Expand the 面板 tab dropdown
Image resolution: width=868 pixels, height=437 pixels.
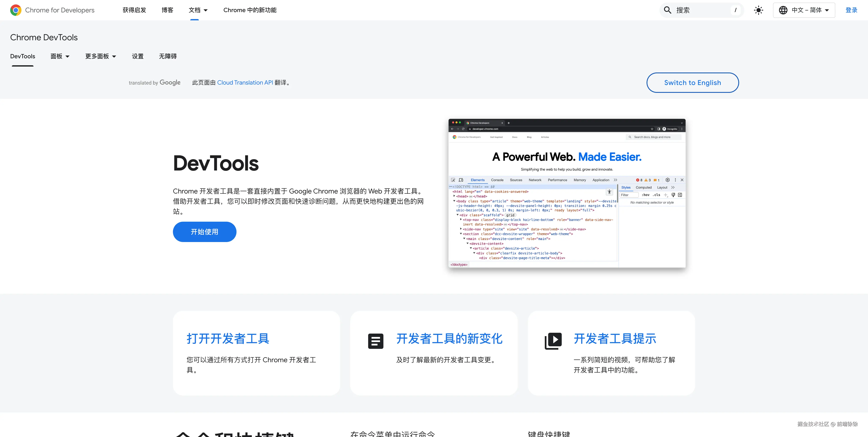click(60, 56)
